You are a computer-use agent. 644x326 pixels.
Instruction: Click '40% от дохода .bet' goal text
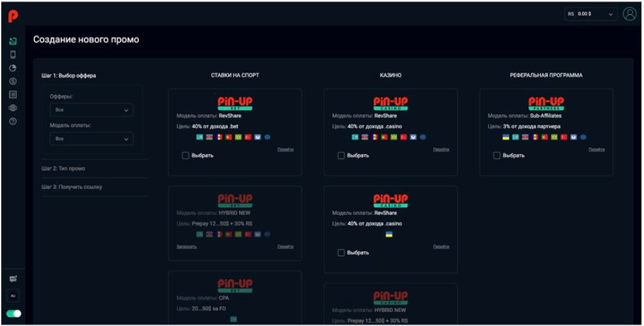click(x=216, y=126)
